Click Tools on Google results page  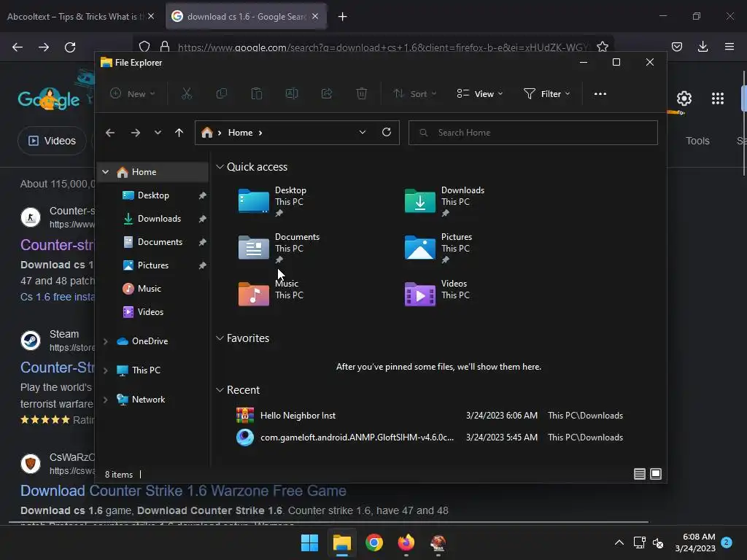coord(697,141)
